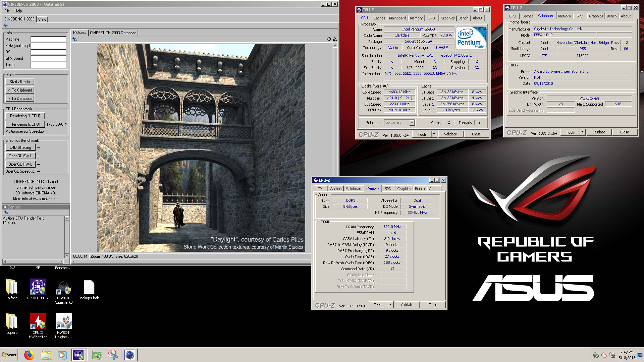Click the pin icon under CINEBENCH 2003 tab
The image size is (644, 362).
tap(6, 25)
